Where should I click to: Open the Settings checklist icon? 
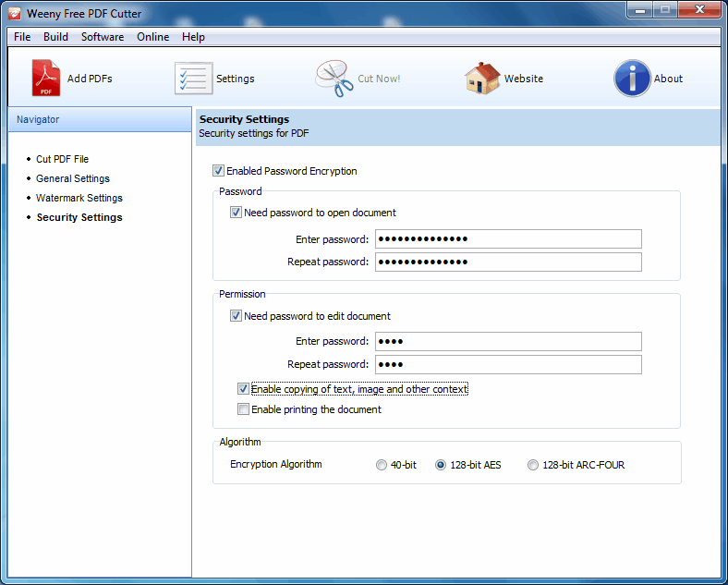click(194, 78)
